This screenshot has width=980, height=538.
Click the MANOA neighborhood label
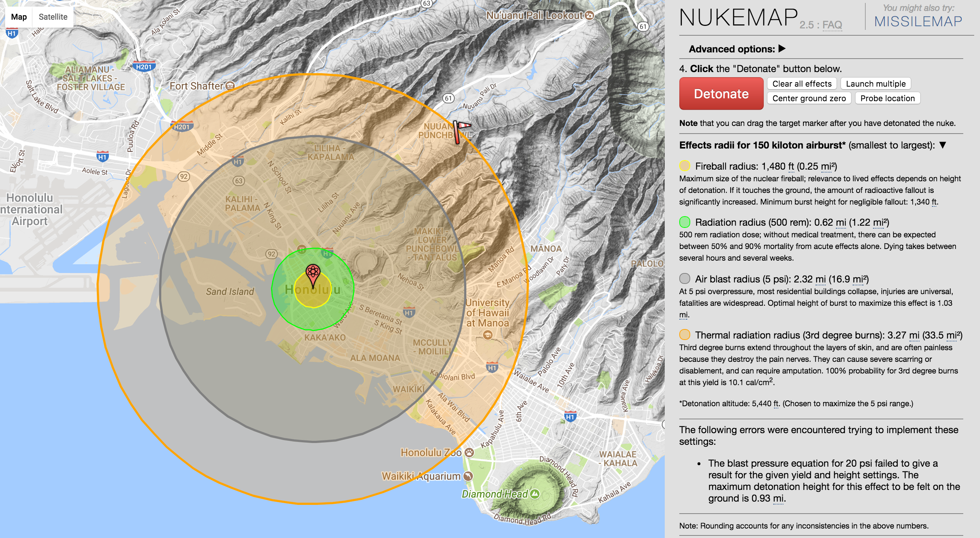tap(546, 249)
